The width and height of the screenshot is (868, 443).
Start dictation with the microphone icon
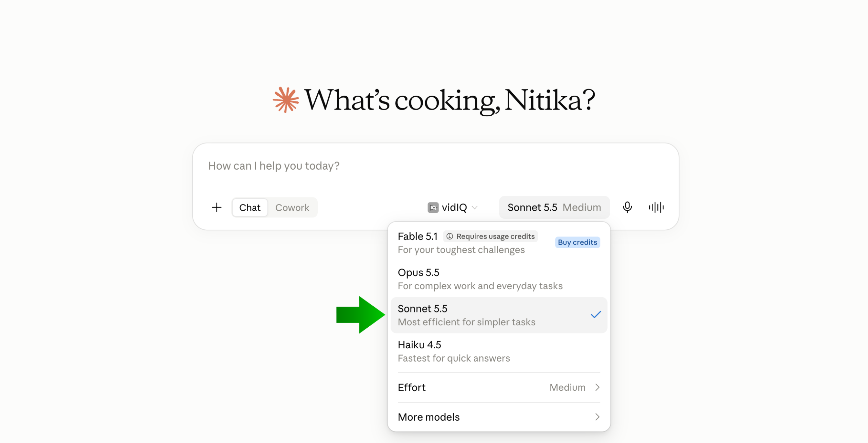627,207
